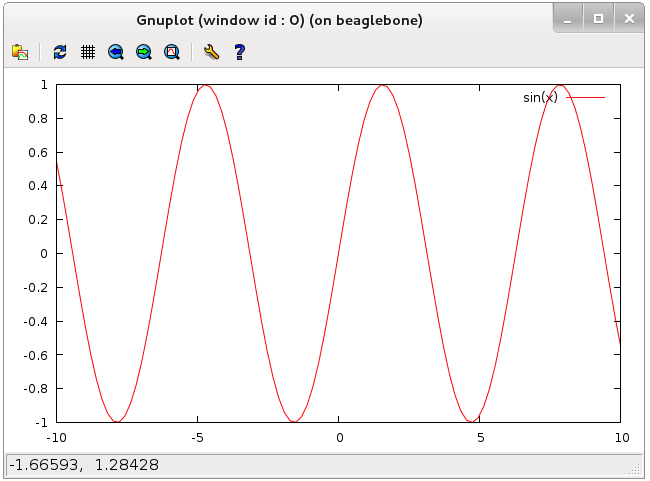Click the y-axis label 0.6
The image size is (650, 481).
click(38, 153)
